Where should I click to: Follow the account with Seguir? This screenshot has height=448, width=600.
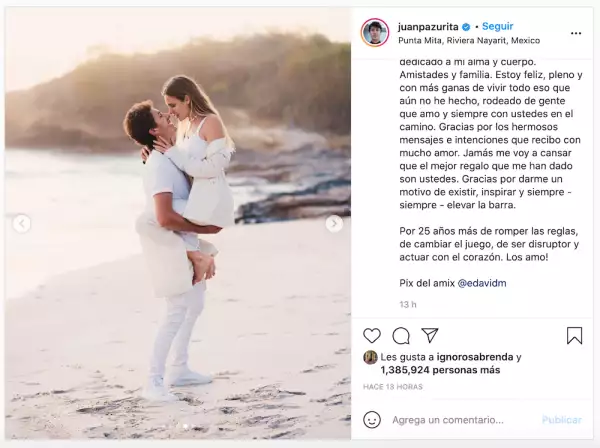tap(497, 26)
